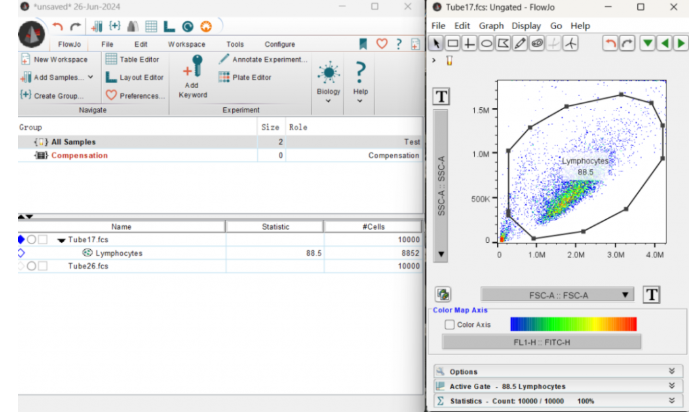700x417 pixels.
Task: Click the T text button above the Y axis
Action: click(x=441, y=96)
